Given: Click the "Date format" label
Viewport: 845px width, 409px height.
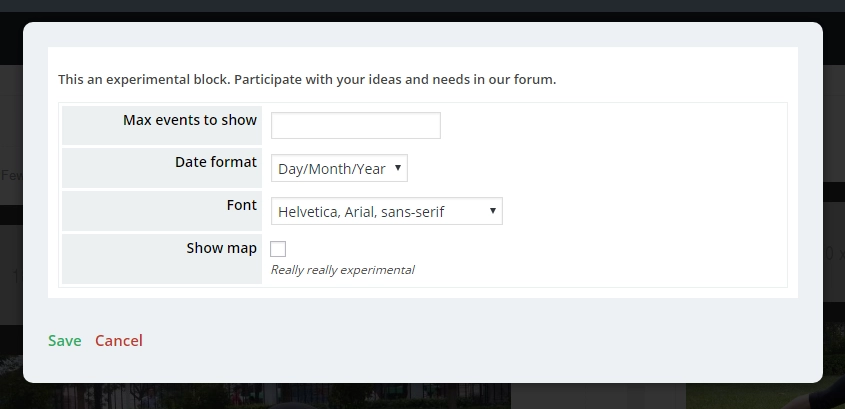Looking at the screenshot, I should (216, 162).
